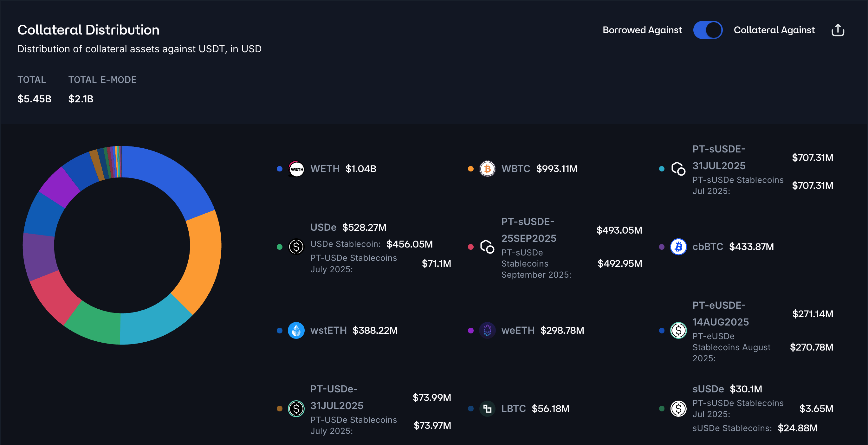868x445 pixels.
Task: Click the PT-eUSDE-14AUG2025 legend label
Action: pyautogui.click(x=720, y=313)
